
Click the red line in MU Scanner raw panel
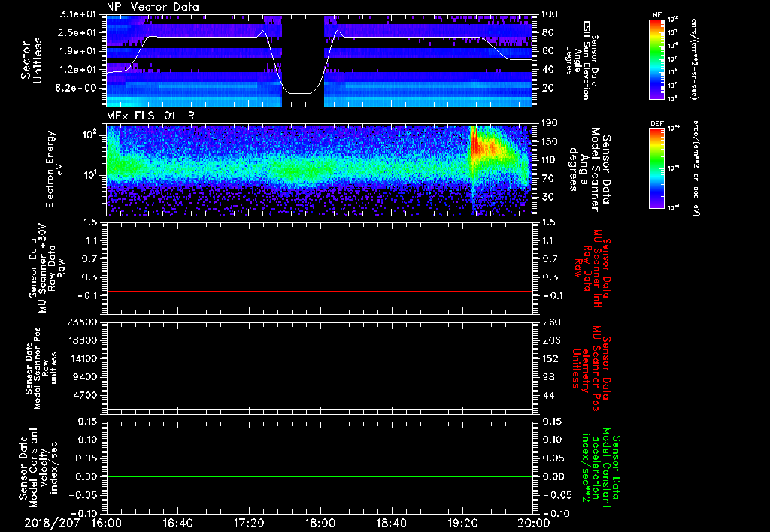[x=319, y=291]
